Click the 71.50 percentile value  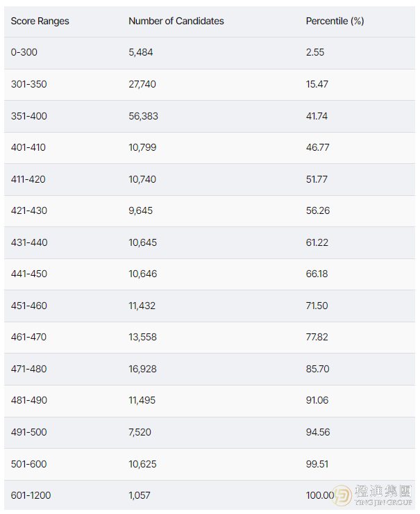[317, 306]
